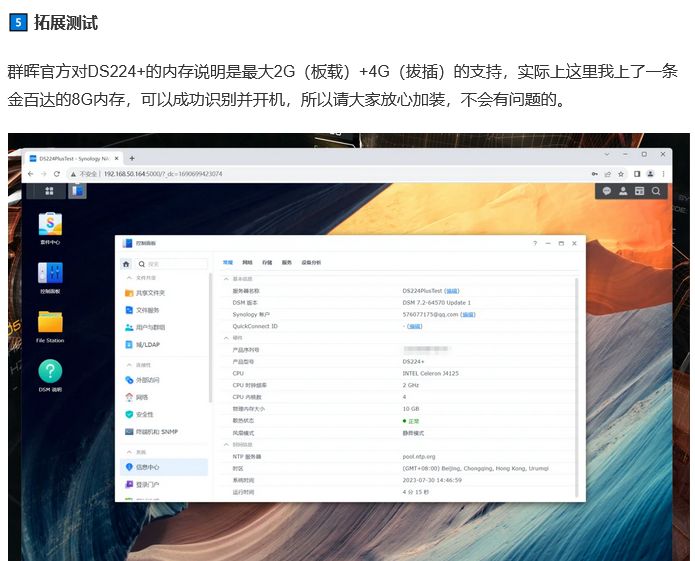This screenshot has width=695, height=561.
Task: Click the edit link next to Synology account email
Action: pyautogui.click(x=468, y=315)
